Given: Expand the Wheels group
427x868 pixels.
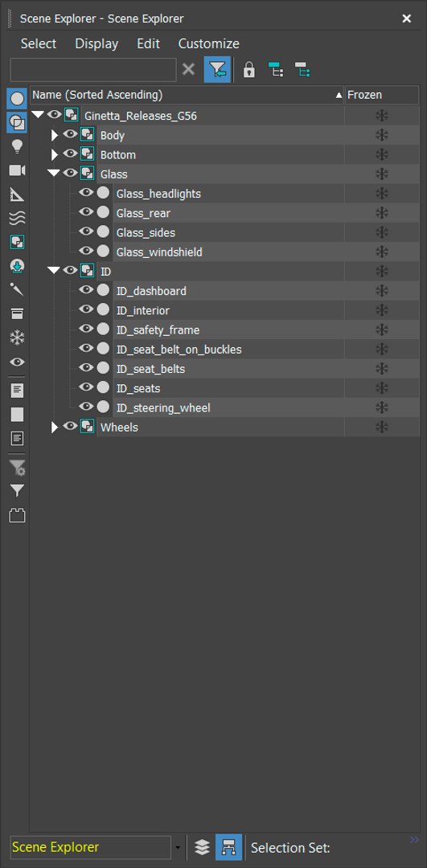Looking at the screenshot, I should (x=54, y=428).
